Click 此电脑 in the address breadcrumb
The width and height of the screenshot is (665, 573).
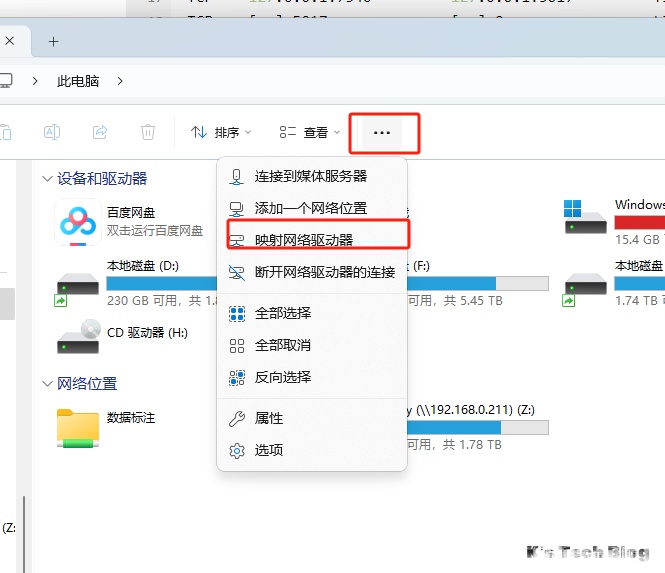pyautogui.click(x=78, y=81)
